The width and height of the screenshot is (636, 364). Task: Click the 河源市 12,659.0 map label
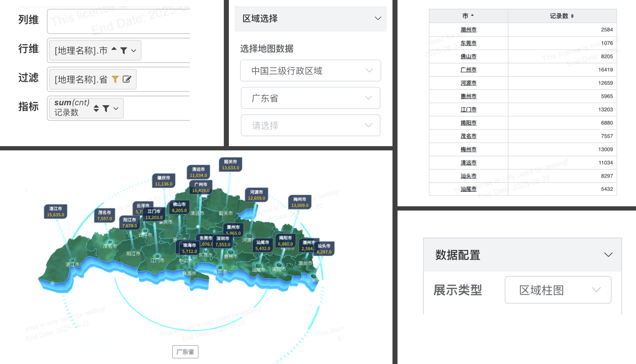(x=256, y=195)
